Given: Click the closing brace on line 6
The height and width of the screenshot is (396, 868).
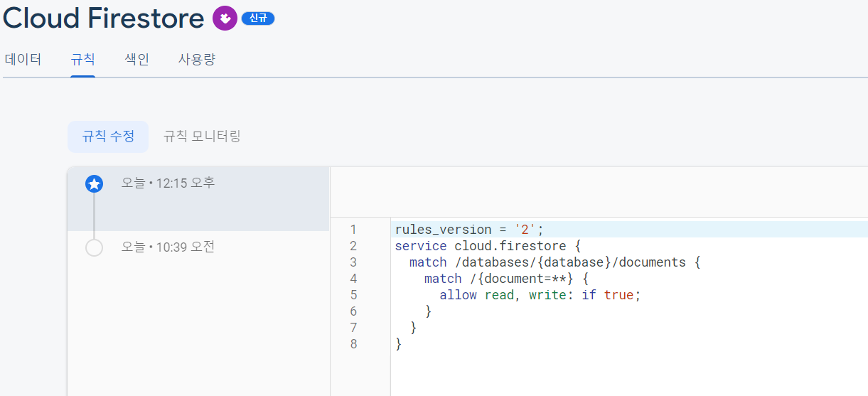Looking at the screenshot, I should (x=428, y=311).
